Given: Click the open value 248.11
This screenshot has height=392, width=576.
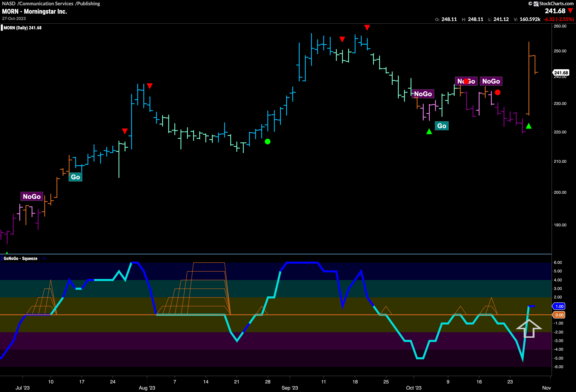Looking at the screenshot, I should [x=449, y=19].
